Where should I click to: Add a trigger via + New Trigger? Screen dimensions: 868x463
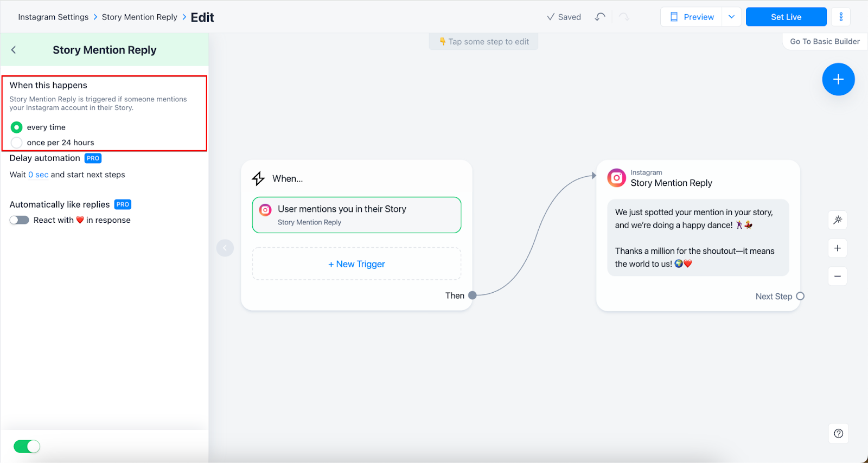point(356,264)
